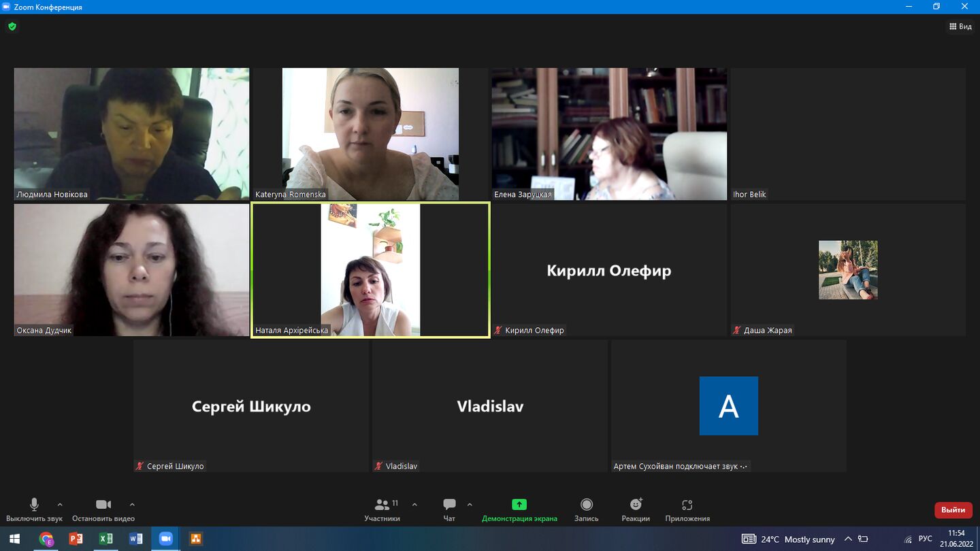Viewport: 980px width, 551px height.
Task: Click the muted mic icon beside Vladislav
Action: 378,467
